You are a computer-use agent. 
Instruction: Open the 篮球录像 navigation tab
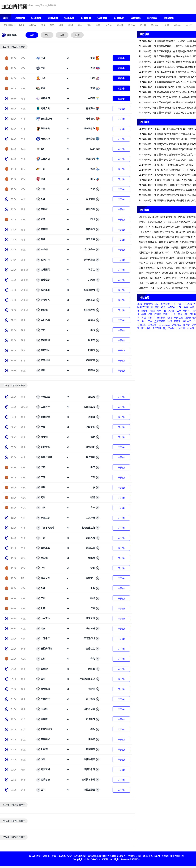point(102,18)
